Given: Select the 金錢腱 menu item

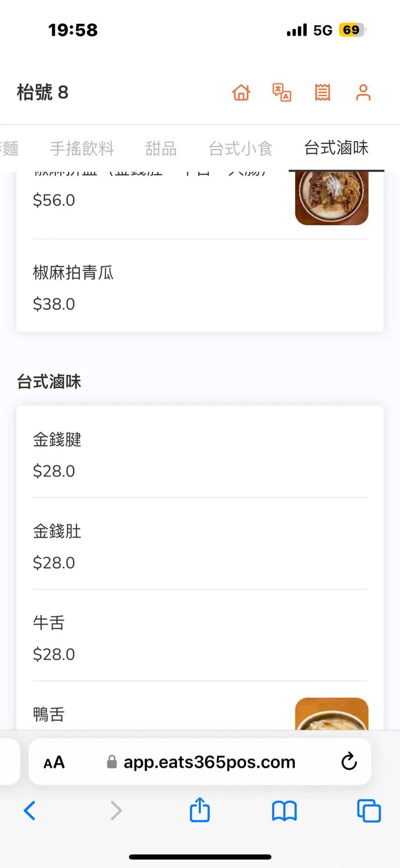Looking at the screenshot, I should 57,440.
